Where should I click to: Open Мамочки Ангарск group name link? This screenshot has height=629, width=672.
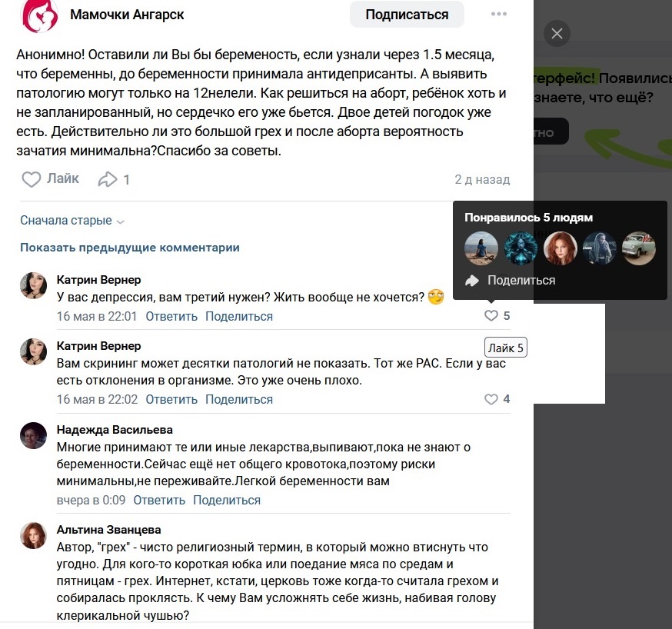(127, 15)
